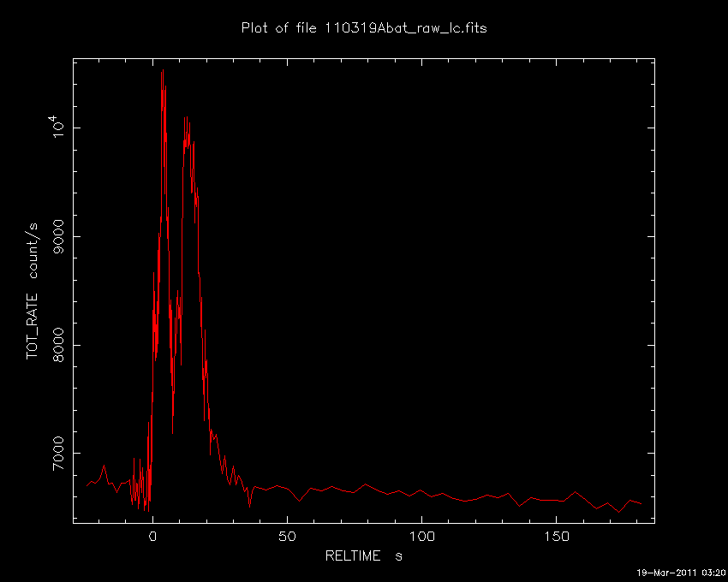Click the x-axis tick label '50'
728x582 pixels.
point(287,537)
